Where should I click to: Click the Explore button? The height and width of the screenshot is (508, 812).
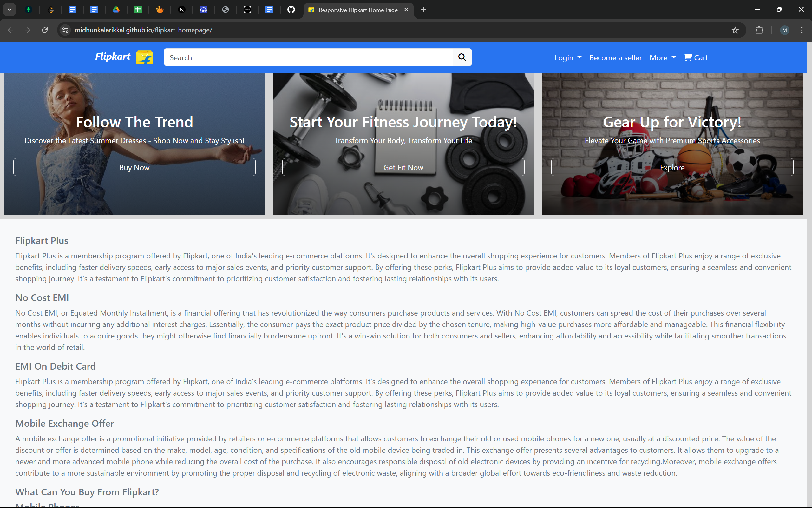(x=672, y=167)
